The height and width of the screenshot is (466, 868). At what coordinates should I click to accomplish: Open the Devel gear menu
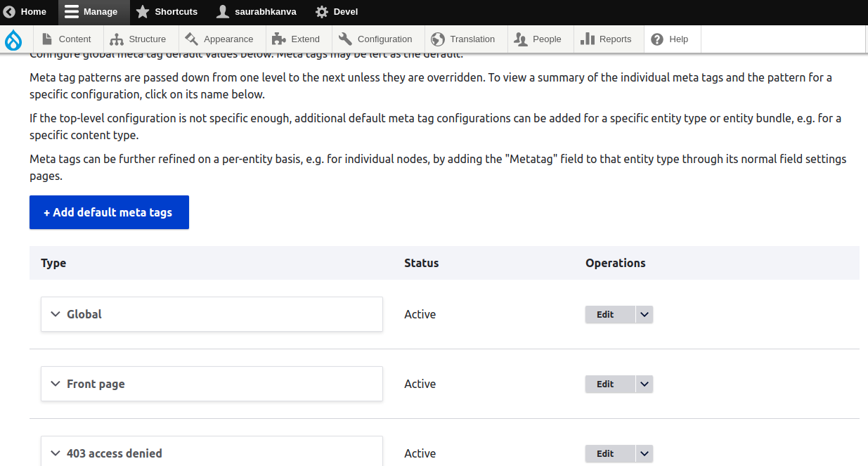point(337,12)
